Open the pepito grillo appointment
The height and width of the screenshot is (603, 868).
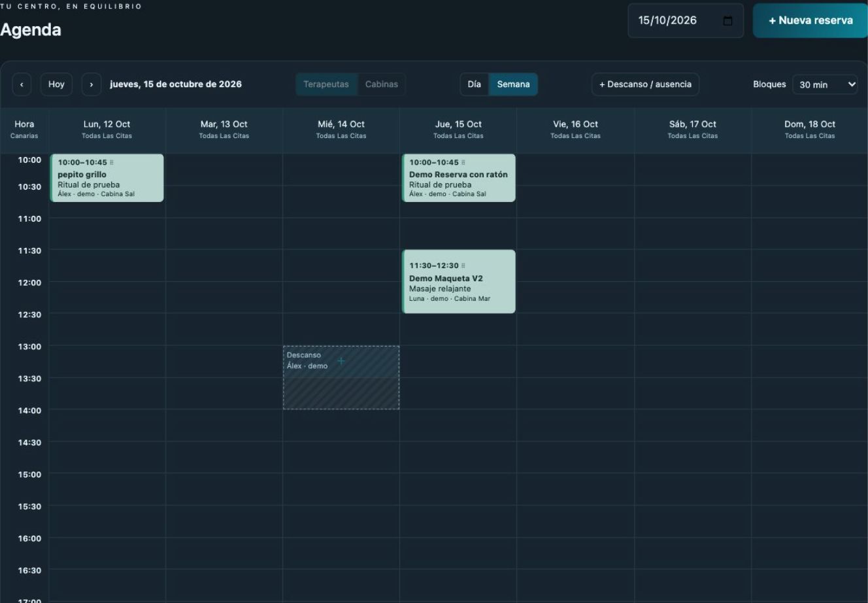click(x=107, y=178)
